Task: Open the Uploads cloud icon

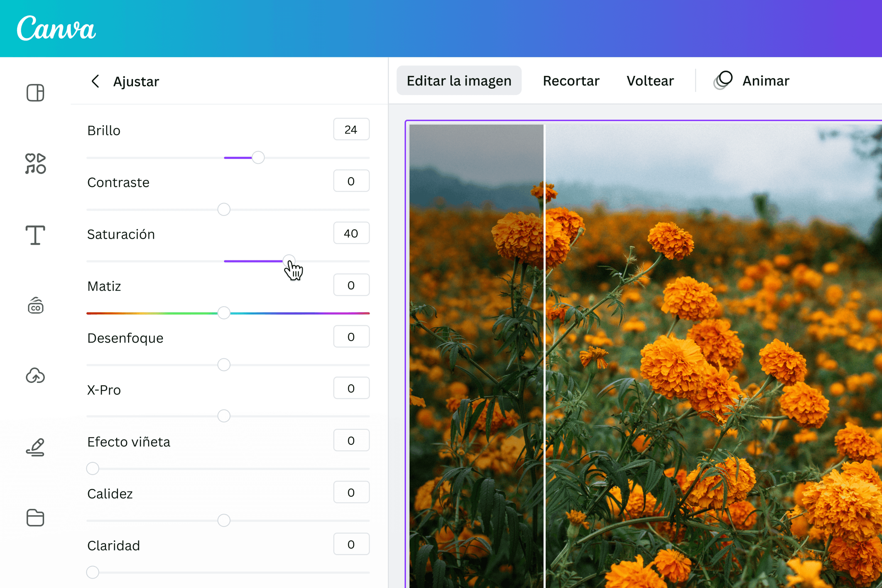Action: [35, 375]
